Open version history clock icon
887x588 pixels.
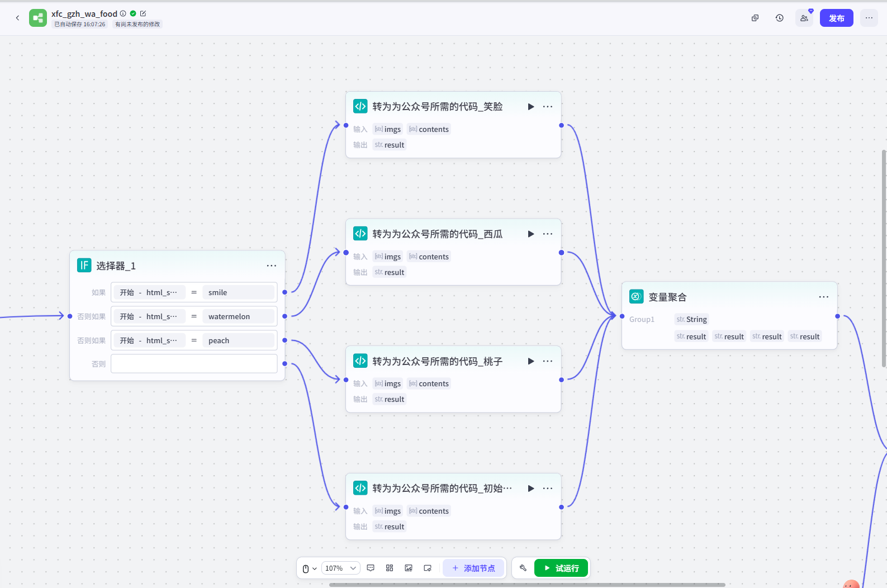coord(780,18)
